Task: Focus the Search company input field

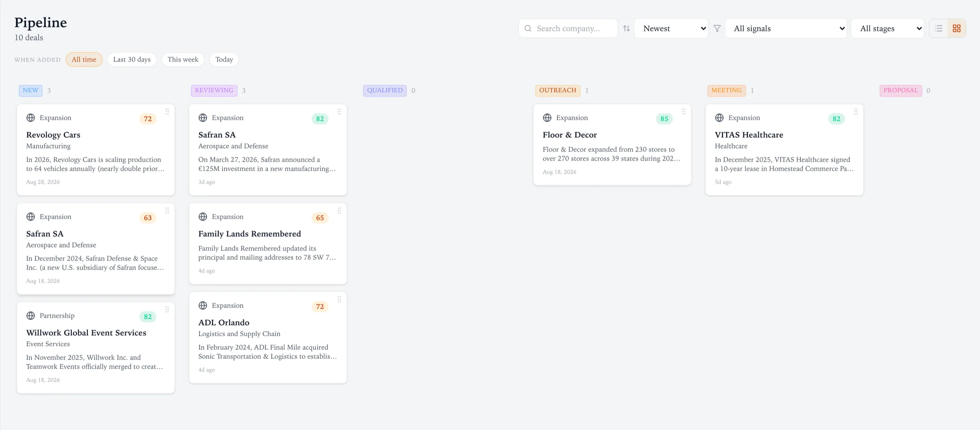Action: [x=568, y=29]
